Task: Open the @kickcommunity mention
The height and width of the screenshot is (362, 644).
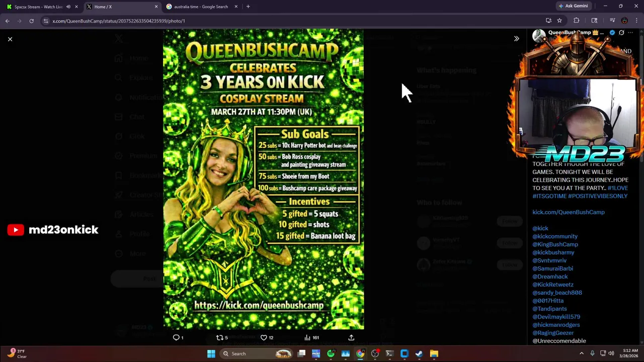Action: [x=555, y=236]
